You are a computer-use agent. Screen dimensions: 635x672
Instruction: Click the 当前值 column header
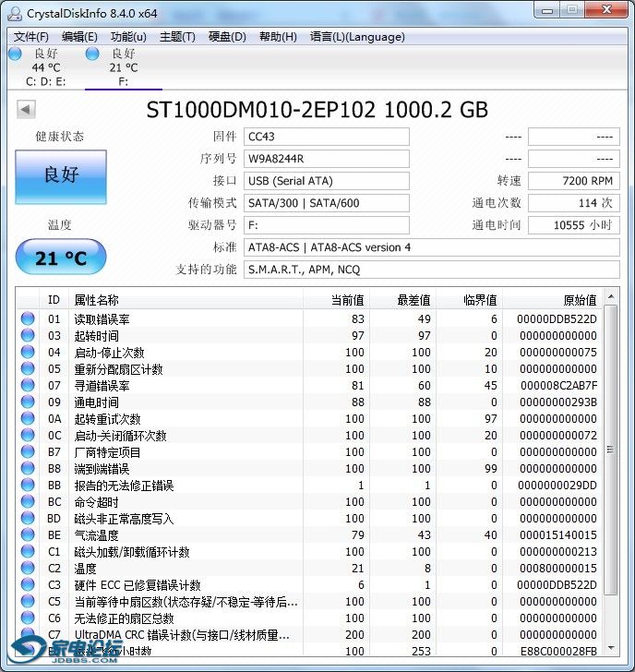click(336, 300)
